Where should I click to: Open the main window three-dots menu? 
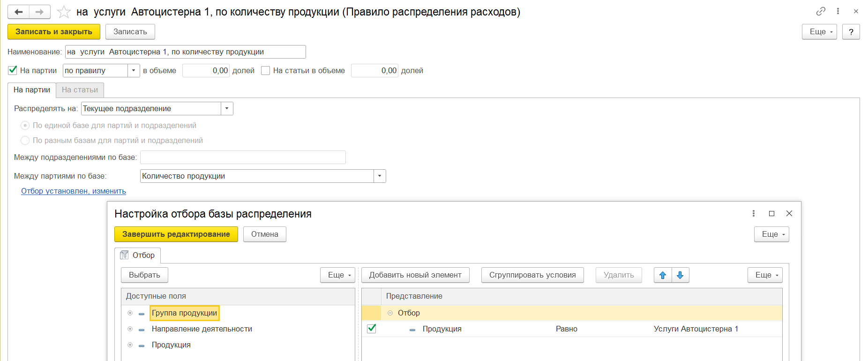[x=838, y=11]
